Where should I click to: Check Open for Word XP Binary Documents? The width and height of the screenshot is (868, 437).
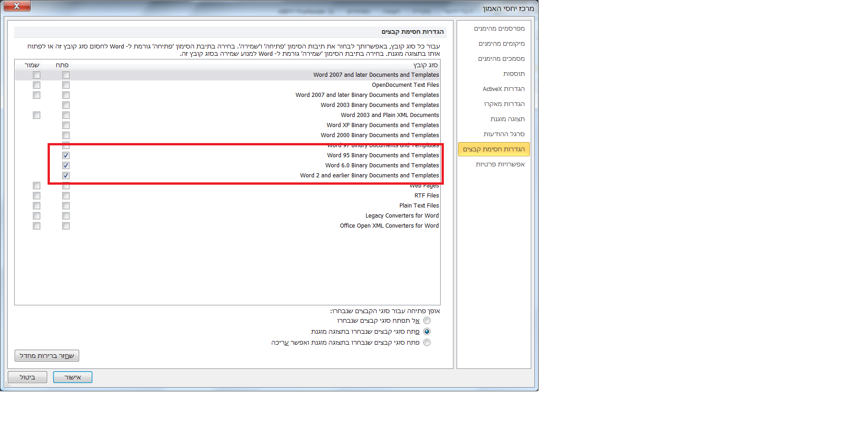click(x=66, y=125)
